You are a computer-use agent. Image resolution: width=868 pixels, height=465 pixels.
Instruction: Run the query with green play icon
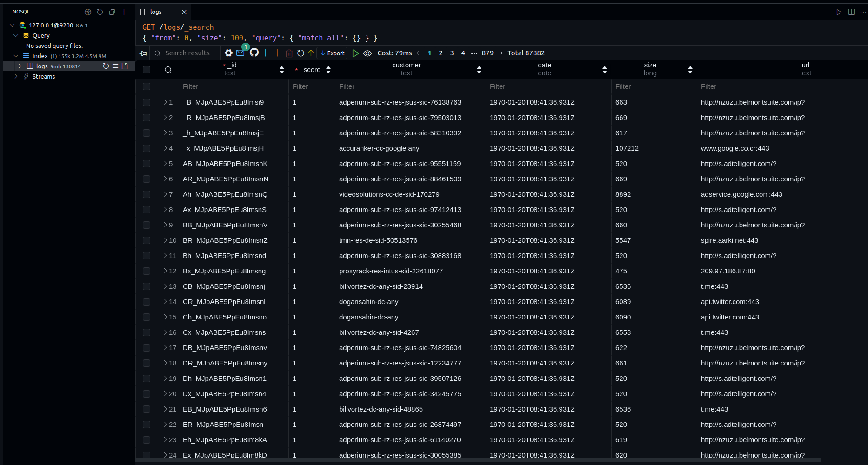[x=355, y=53]
